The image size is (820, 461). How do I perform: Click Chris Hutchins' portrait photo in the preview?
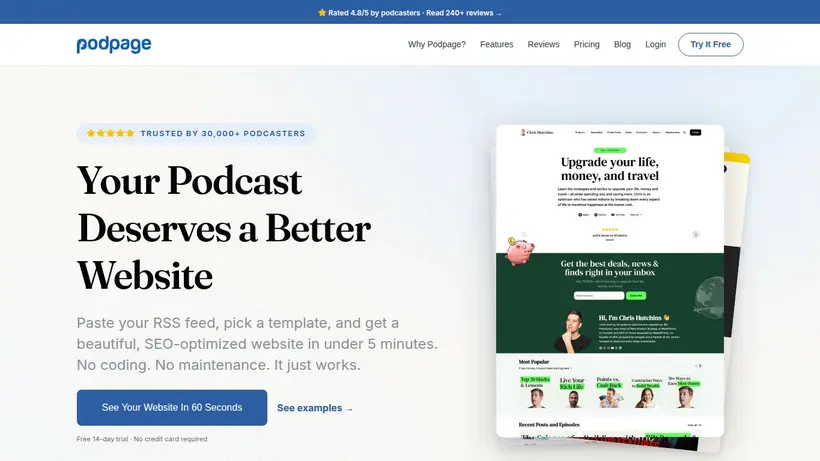pyautogui.click(x=573, y=331)
